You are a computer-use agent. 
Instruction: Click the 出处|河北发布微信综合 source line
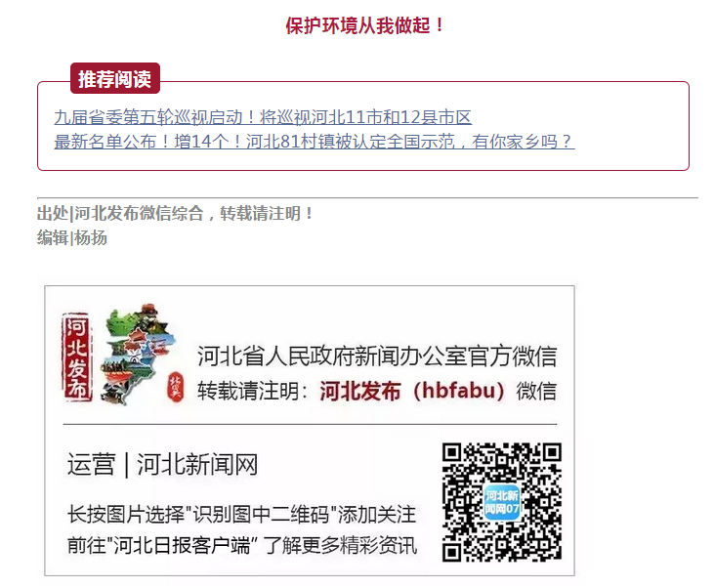(x=175, y=213)
